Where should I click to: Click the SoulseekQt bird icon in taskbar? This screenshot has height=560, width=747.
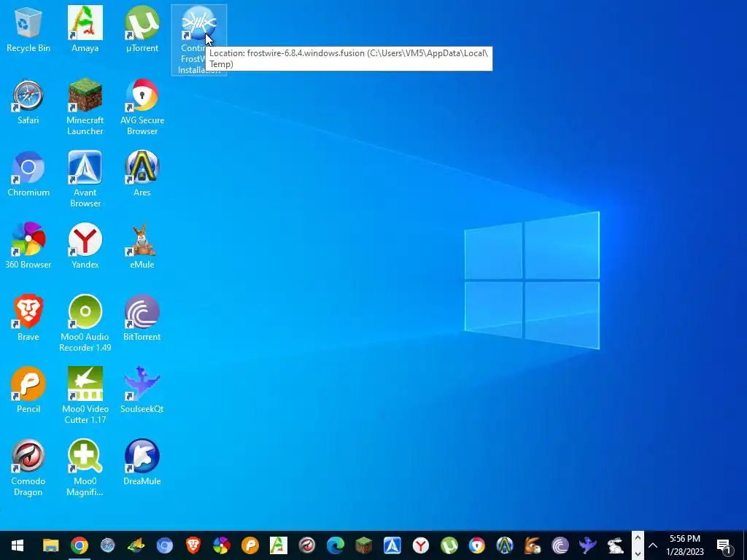(x=588, y=545)
